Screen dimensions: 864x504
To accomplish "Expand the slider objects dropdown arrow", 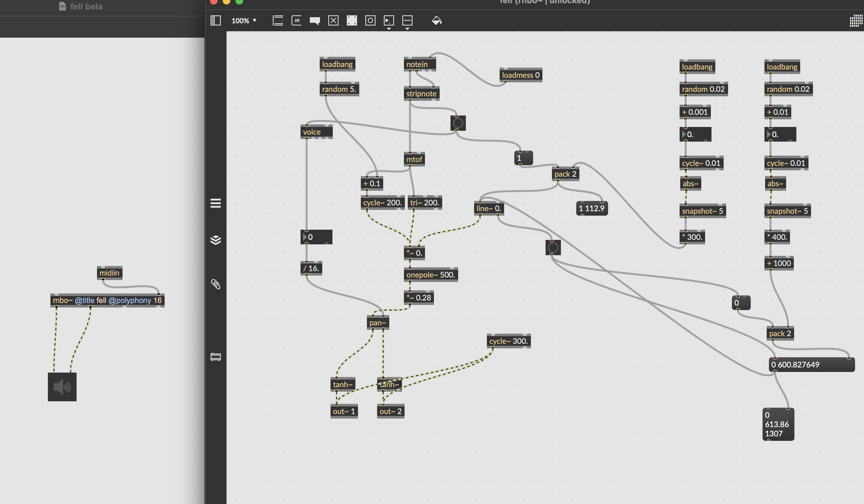I will [x=407, y=29].
